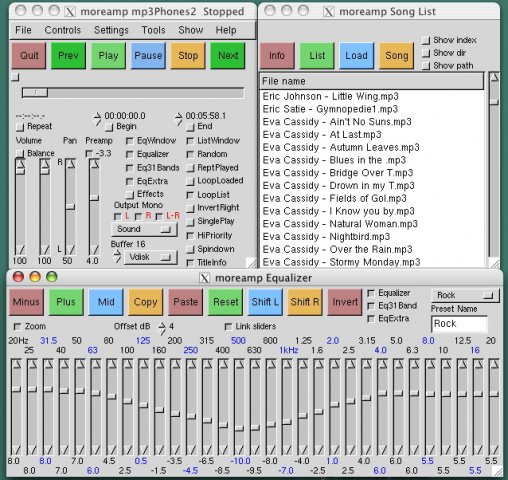Click the song position slider handle
The image size is (508, 480).
pos(35,93)
